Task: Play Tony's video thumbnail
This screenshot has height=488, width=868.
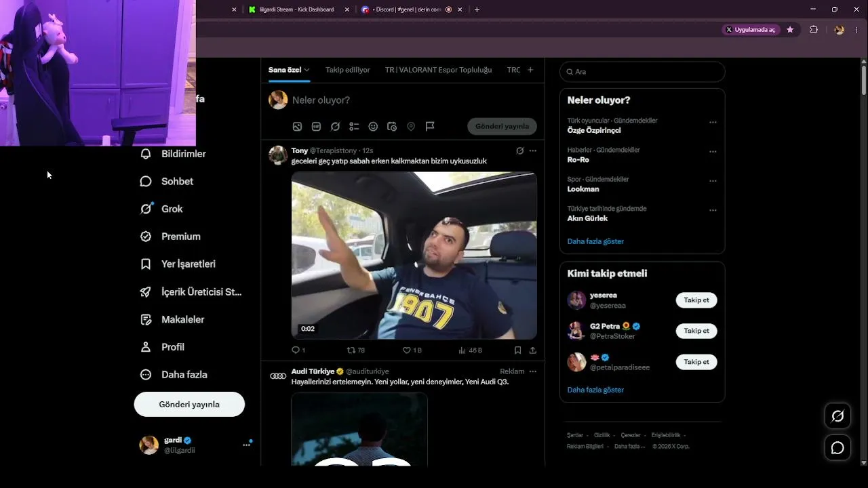Action: 414,256
